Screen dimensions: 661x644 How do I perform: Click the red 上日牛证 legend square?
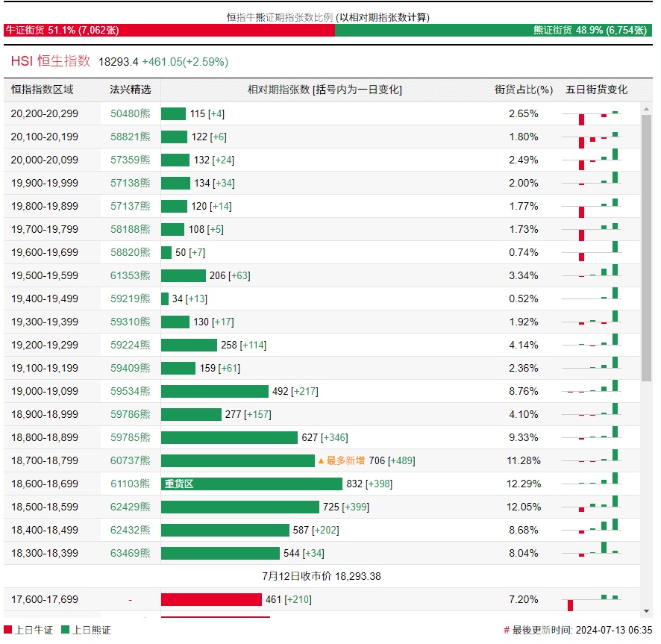tap(8, 630)
